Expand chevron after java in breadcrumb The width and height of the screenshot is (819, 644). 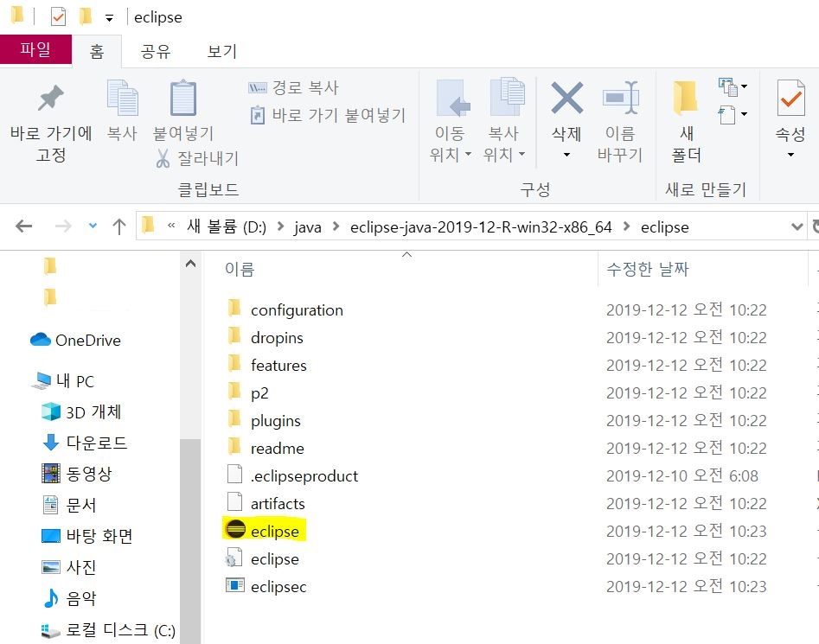point(336,226)
